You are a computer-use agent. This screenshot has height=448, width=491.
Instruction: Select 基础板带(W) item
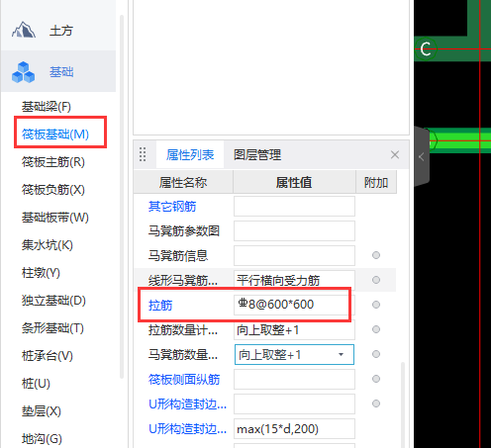click(x=55, y=218)
